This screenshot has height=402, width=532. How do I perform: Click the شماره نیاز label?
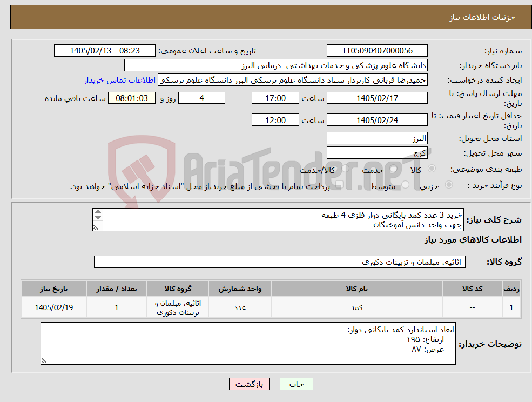click(503, 51)
